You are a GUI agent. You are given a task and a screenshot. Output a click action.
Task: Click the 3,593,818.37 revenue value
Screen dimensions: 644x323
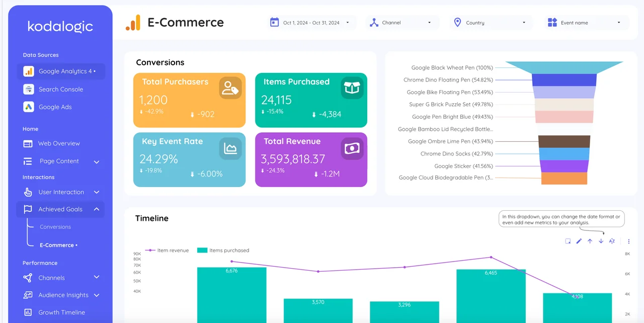pos(293,159)
